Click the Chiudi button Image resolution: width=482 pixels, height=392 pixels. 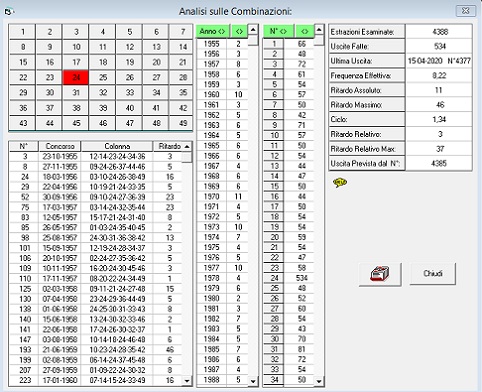[x=433, y=274]
